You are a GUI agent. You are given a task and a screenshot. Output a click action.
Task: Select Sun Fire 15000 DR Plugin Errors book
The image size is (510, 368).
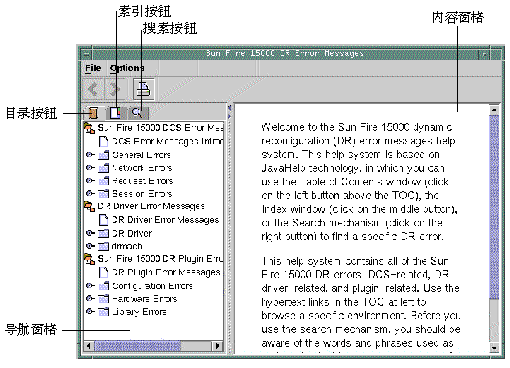160,259
